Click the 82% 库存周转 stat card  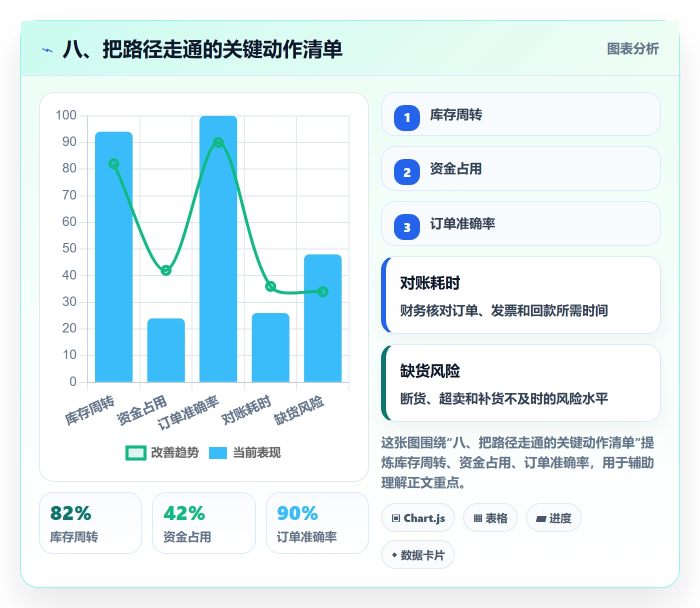(90, 523)
